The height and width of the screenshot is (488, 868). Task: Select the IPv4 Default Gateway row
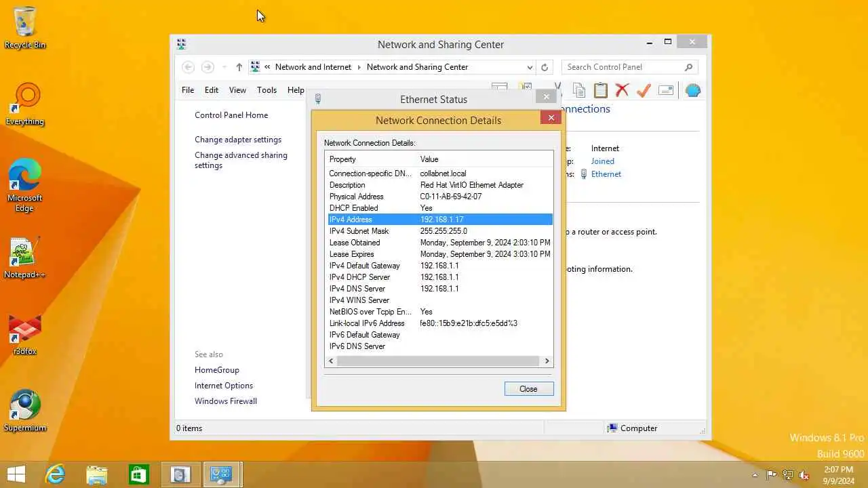click(440, 266)
